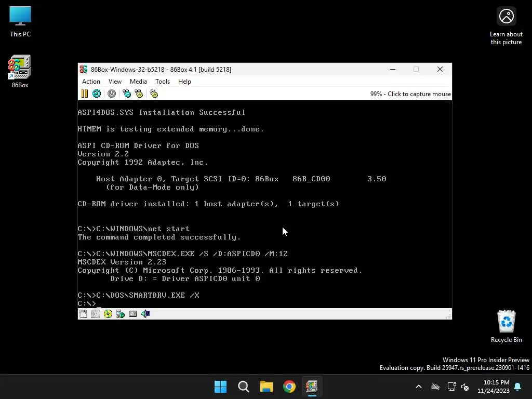
Task: Click the muted volume tray icon
Action: pos(465,387)
